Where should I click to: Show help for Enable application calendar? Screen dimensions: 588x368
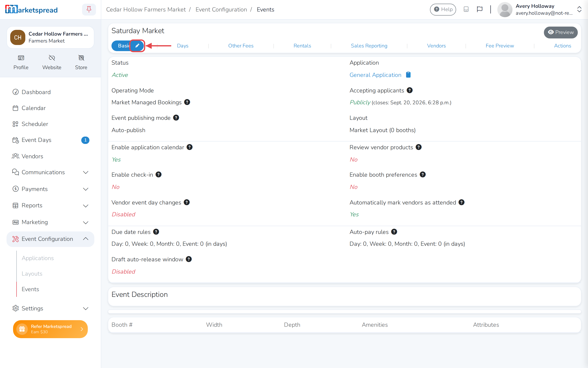tap(189, 147)
